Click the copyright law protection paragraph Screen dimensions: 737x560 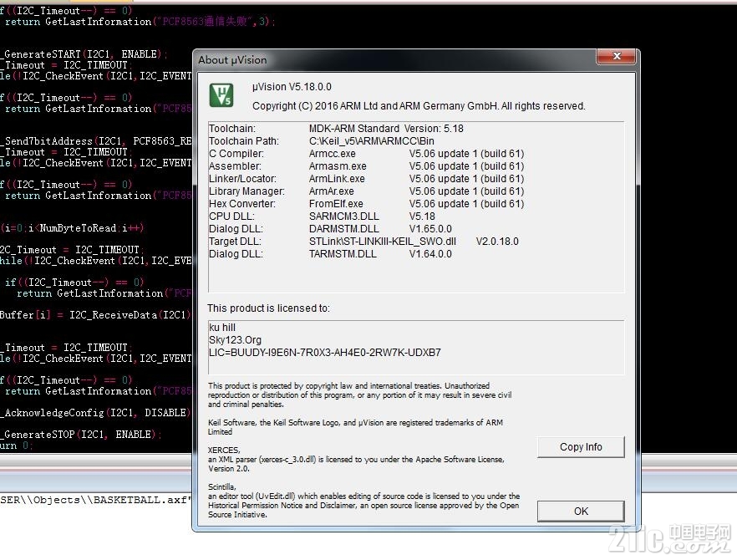359,395
